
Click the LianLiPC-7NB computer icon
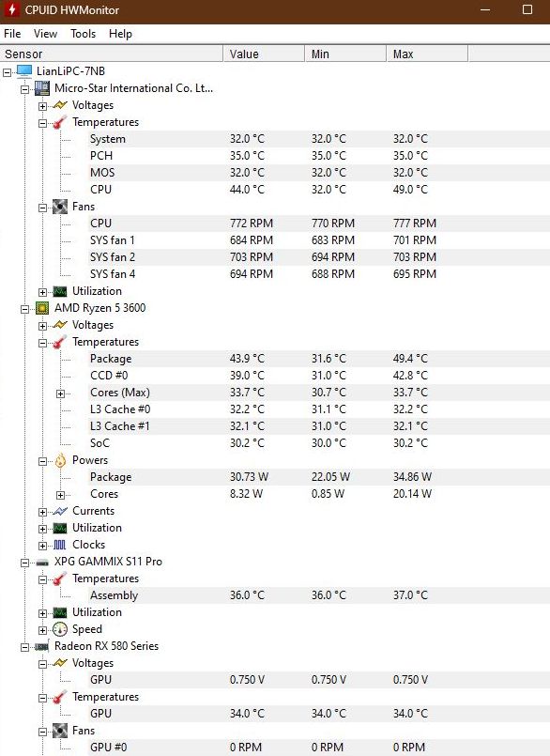pos(24,71)
